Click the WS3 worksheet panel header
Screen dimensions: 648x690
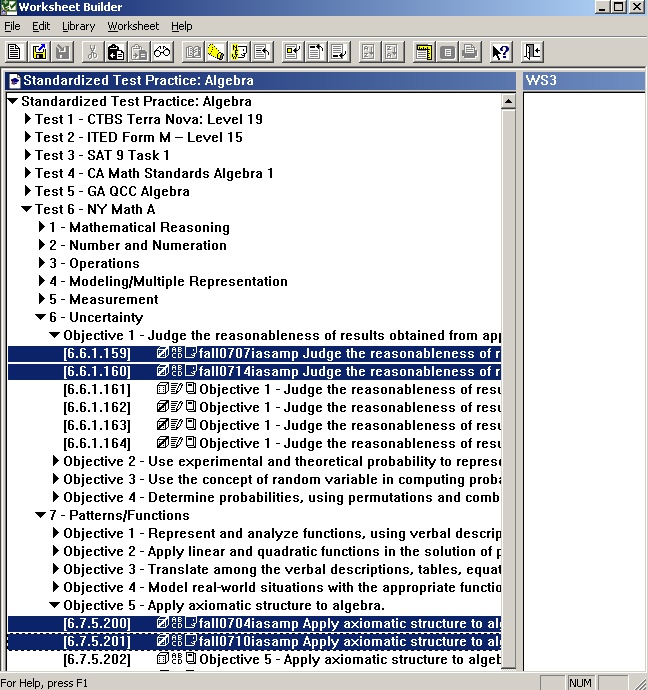tap(584, 81)
